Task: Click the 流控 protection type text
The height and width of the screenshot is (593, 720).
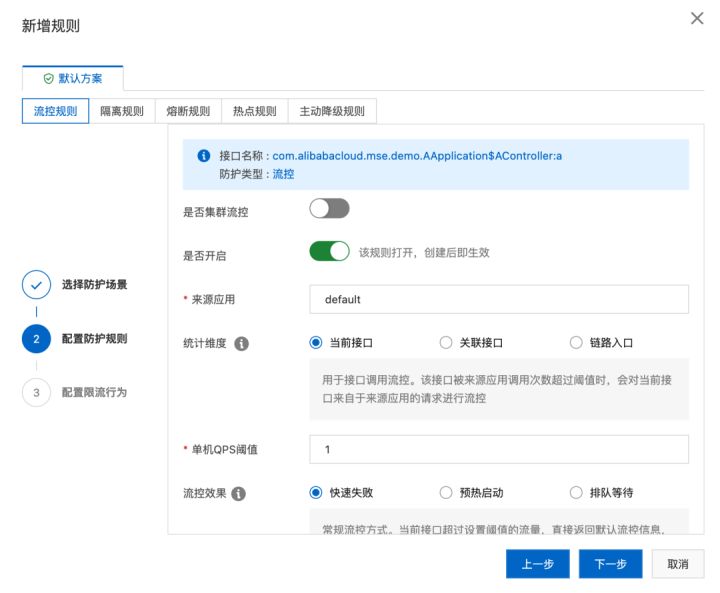Action: [283, 174]
